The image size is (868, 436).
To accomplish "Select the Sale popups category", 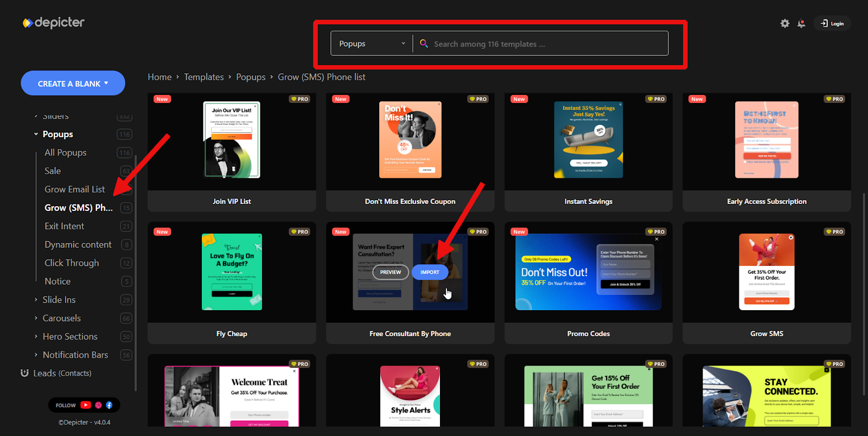I will 53,171.
